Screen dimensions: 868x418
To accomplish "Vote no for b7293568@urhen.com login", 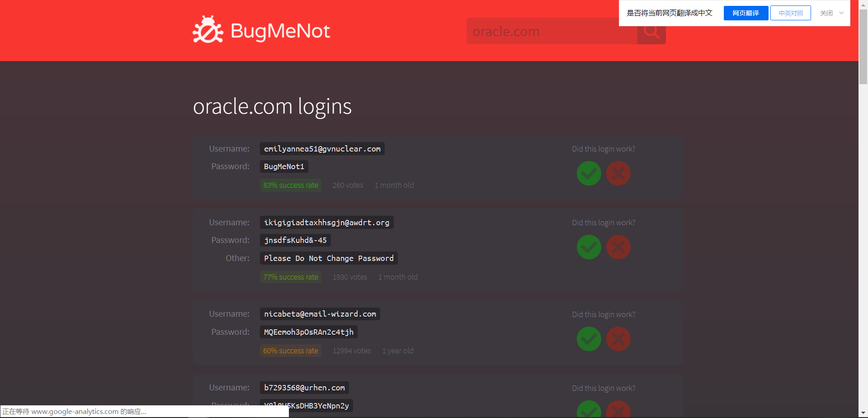I will tap(618, 409).
